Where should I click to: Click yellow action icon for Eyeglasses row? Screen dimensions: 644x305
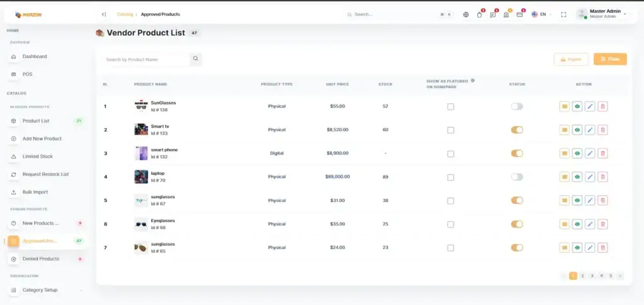tap(564, 224)
